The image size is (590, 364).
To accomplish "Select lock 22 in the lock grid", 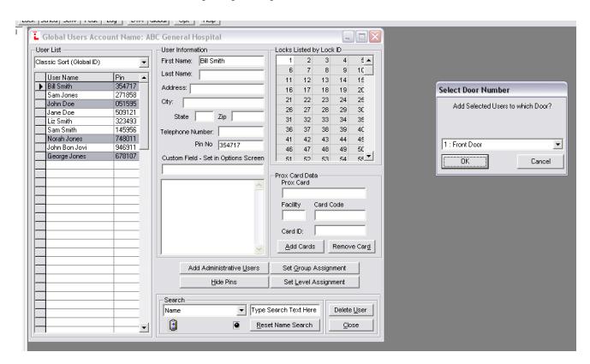I will point(303,99).
